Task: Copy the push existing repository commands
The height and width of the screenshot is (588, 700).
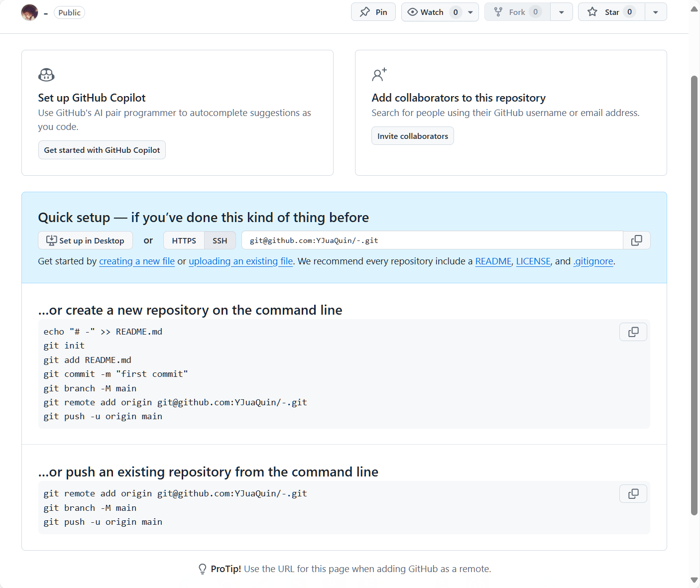Action: [x=633, y=494]
